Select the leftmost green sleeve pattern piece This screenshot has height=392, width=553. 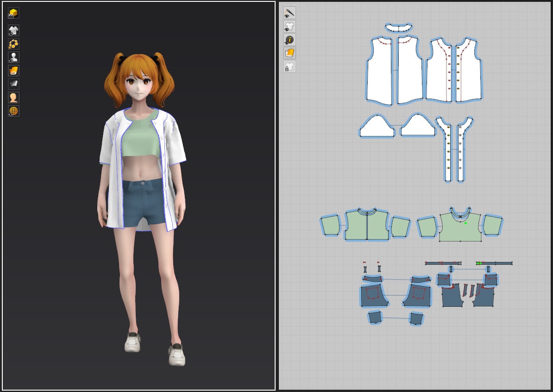[330, 225]
